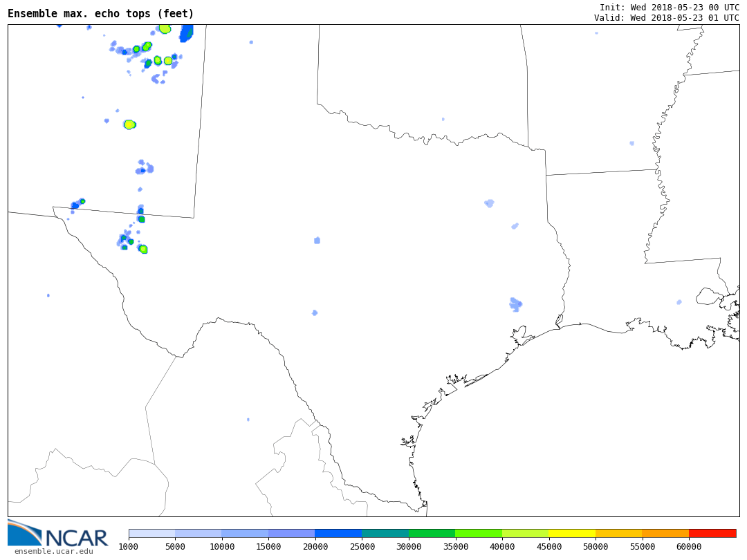The width and height of the screenshot is (747, 560).
Task: Click the 'Ensemble max. echo tops (feet)' title
Action: [101, 14]
